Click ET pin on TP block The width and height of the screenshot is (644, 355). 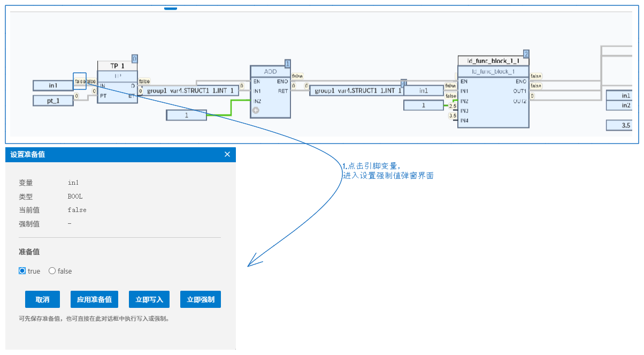point(132,95)
